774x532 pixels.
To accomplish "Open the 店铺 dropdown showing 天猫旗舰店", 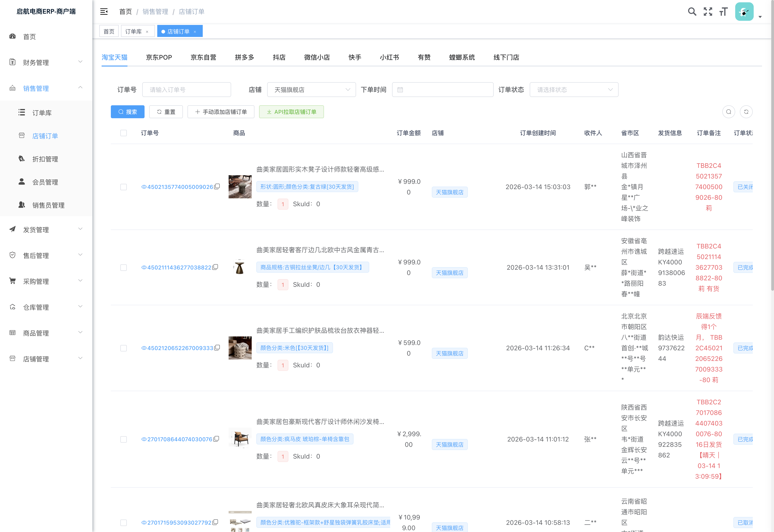I will [311, 90].
